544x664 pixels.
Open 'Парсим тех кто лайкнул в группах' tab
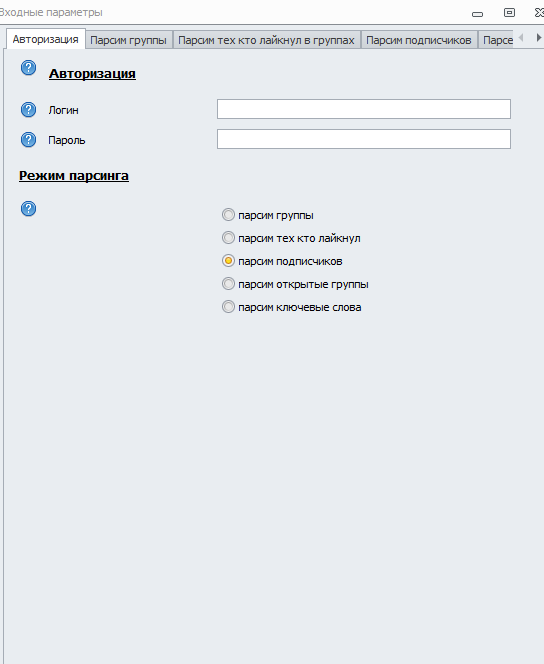coord(266,40)
